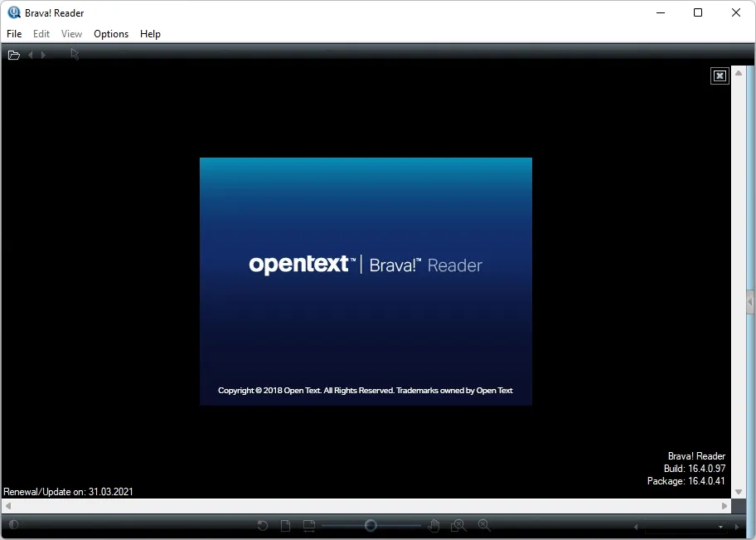
Task: Open the File menu
Action: 14,34
